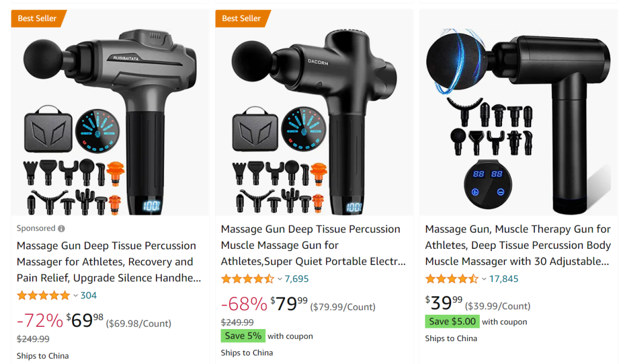View the 17,845 reviews link
The image size is (619, 364).
tap(503, 279)
